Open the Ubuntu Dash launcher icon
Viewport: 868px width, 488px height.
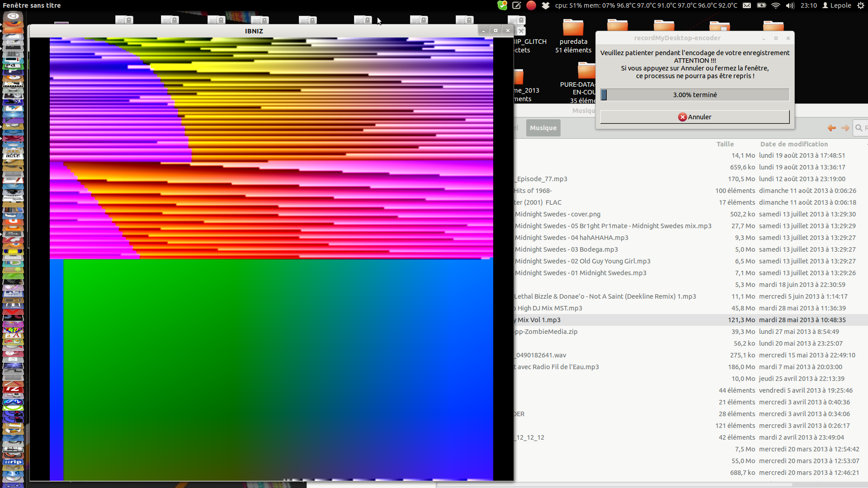click(x=13, y=17)
